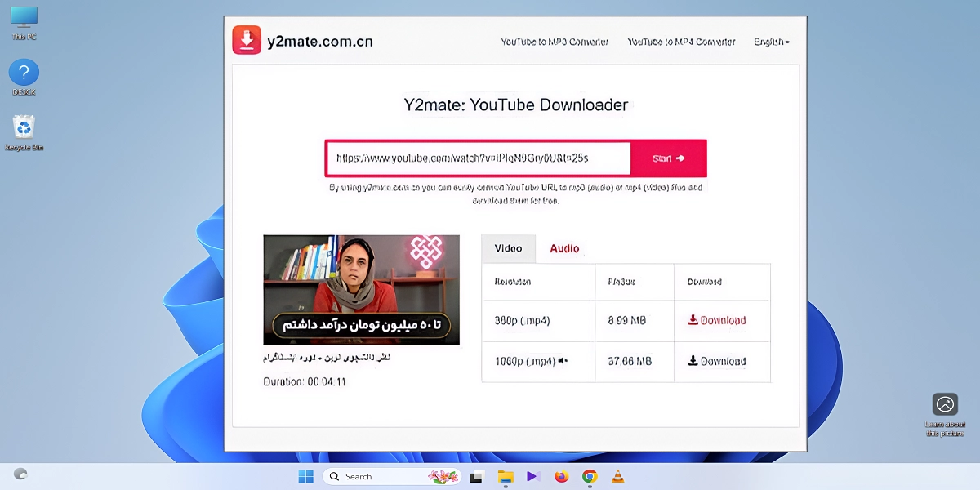
Task: Launch Firefox from taskbar
Action: [561, 476]
